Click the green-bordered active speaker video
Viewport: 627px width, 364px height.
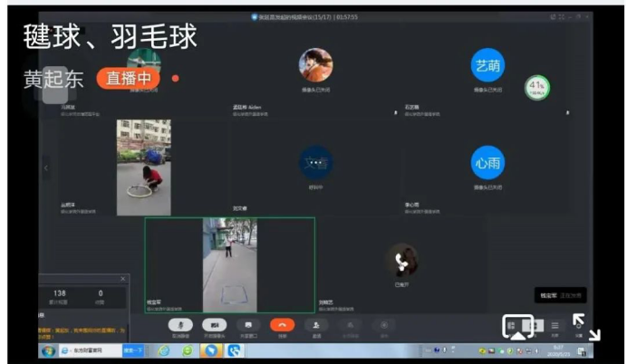229,264
